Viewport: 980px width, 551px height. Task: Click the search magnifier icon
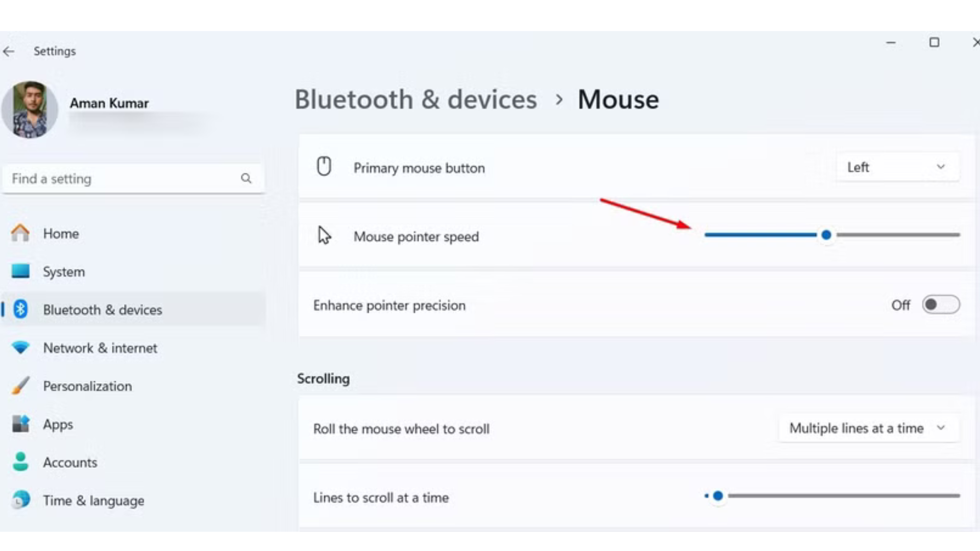246,179
